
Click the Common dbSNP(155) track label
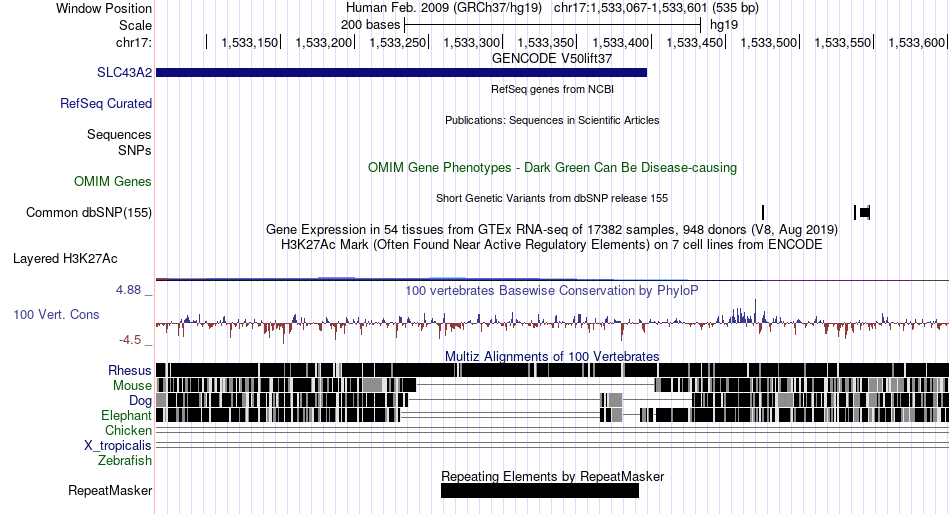click(88, 212)
